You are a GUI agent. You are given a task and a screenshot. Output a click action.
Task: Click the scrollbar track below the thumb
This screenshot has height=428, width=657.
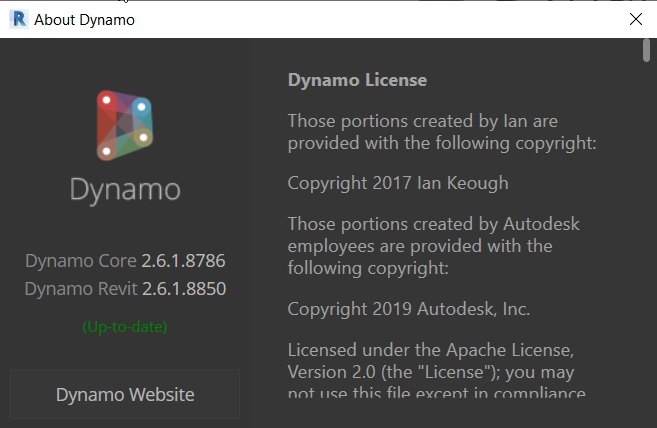click(x=646, y=243)
